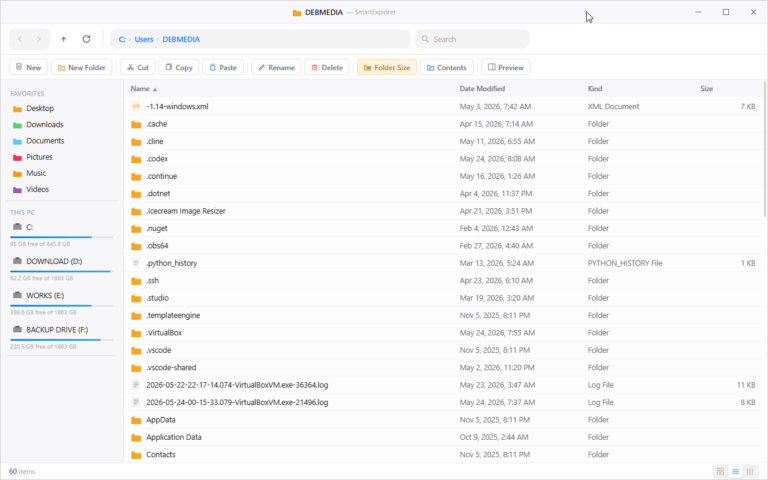Go back with the left arrow
The height and width of the screenshot is (480, 768).
pyautogui.click(x=20, y=39)
